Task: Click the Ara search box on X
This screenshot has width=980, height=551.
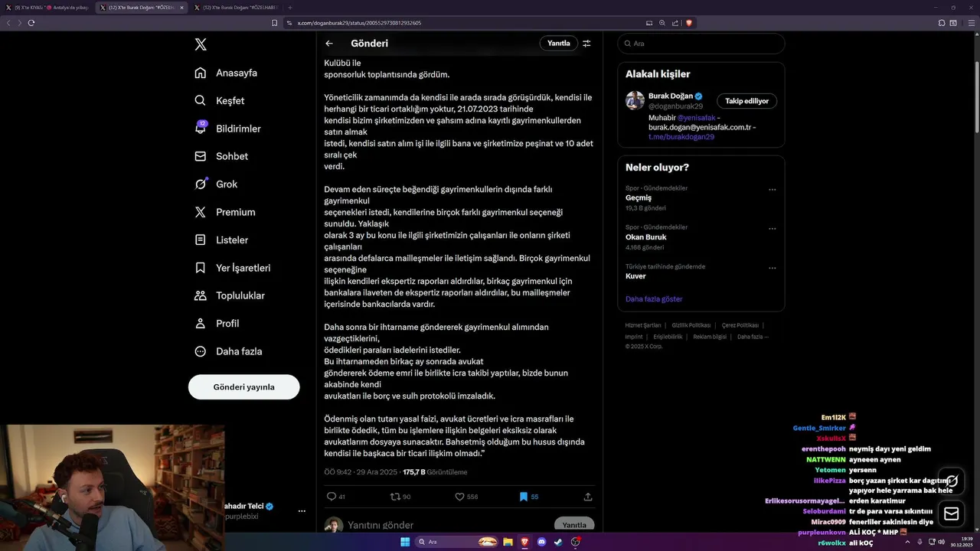Action: (701, 44)
